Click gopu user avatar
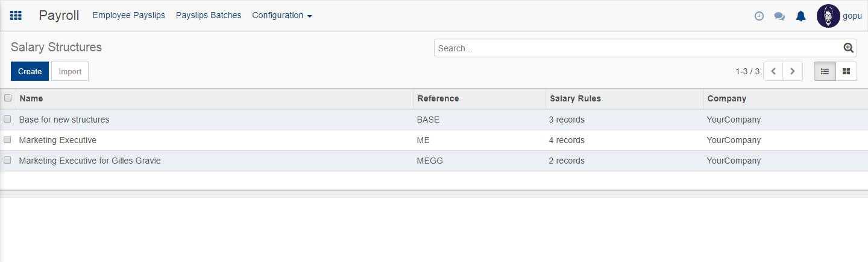Viewport: 868px width, 262px height. click(828, 16)
